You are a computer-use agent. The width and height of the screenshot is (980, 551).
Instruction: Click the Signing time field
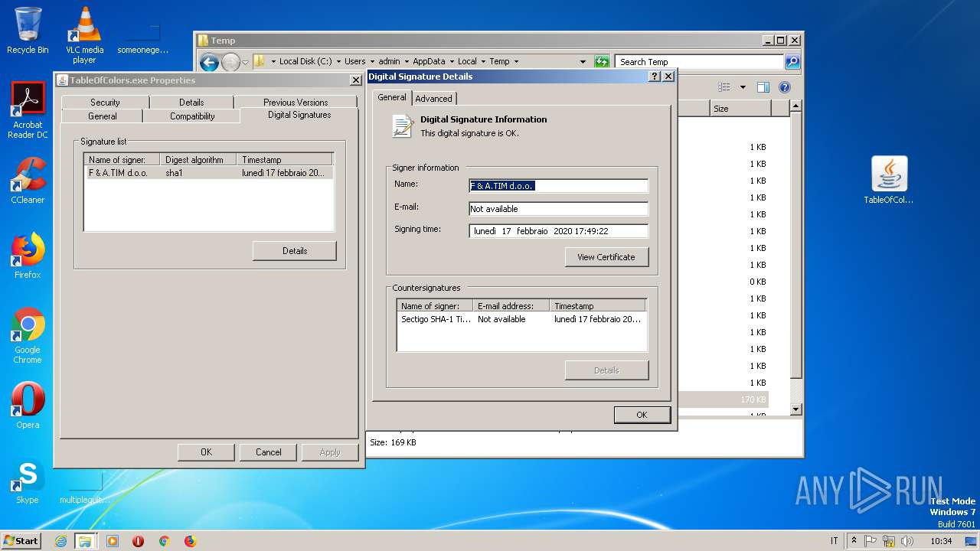(x=558, y=231)
